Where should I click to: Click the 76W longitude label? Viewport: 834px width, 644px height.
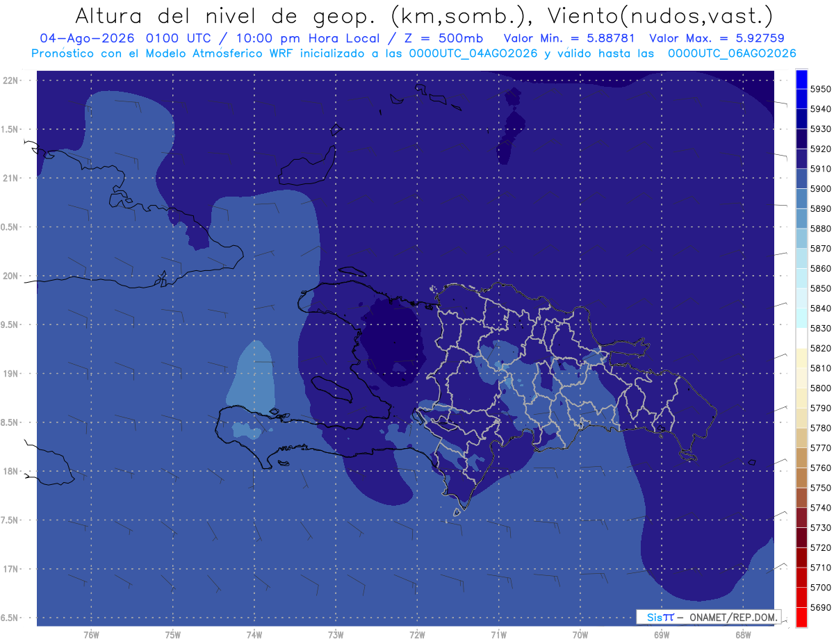pos(91,636)
